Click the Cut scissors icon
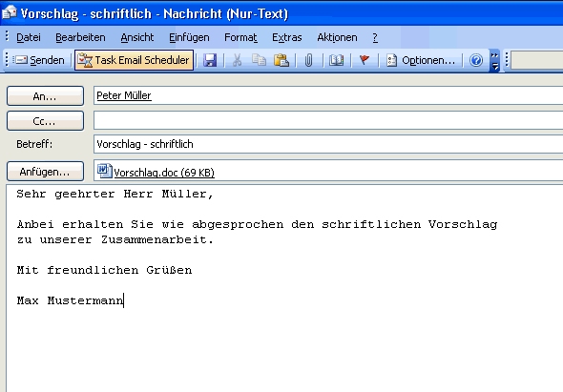Screen dimensions: 563x392 (237, 60)
